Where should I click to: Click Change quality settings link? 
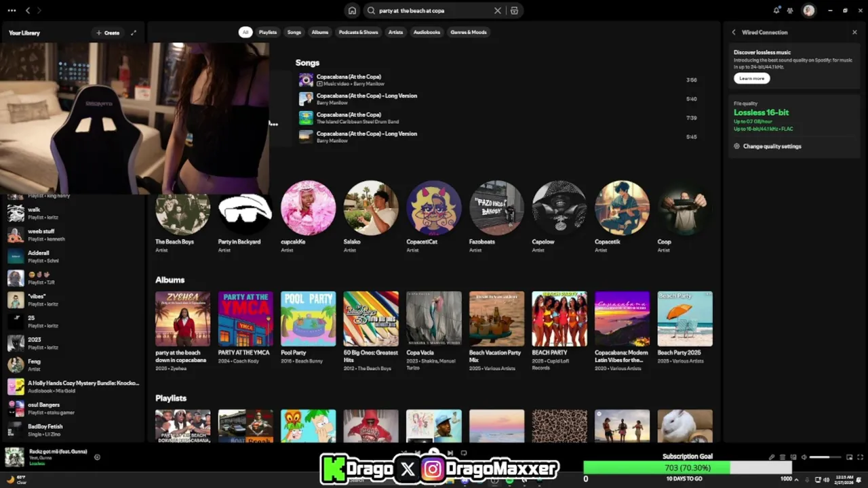[x=772, y=146]
